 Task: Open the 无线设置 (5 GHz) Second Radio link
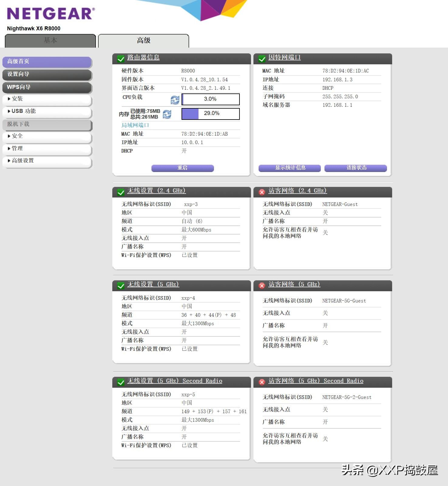pos(175,381)
